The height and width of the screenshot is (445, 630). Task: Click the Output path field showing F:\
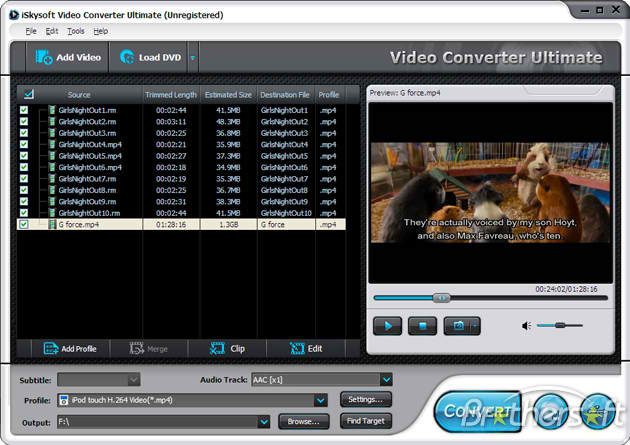click(158, 422)
